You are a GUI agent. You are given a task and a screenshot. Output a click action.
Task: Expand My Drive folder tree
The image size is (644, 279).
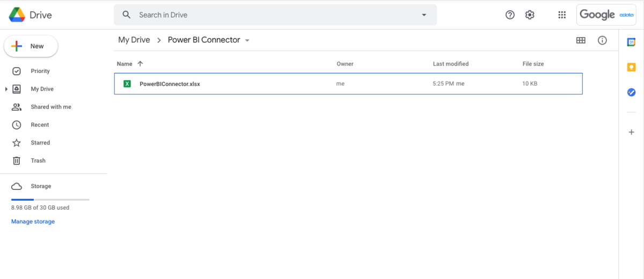(6, 89)
